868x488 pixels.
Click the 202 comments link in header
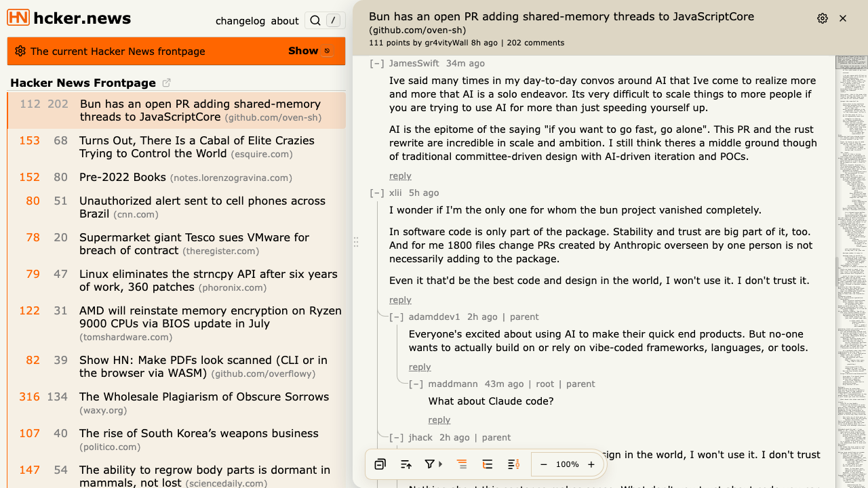coord(535,43)
